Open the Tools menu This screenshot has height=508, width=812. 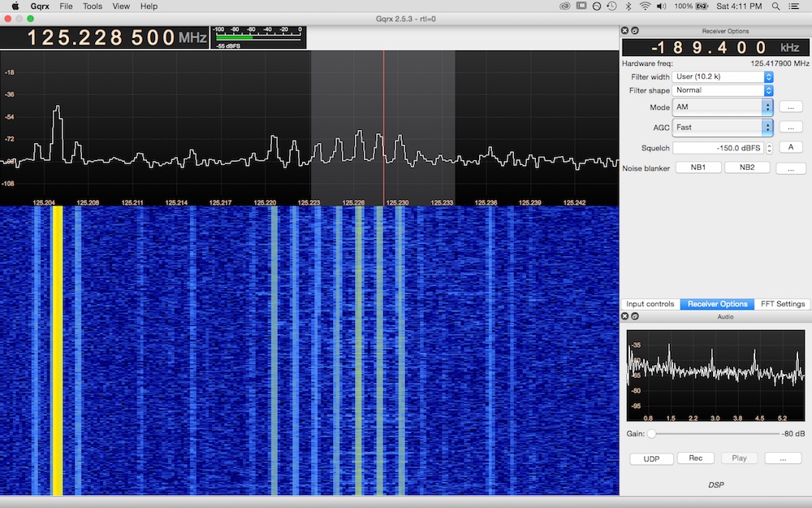click(x=93, y=7)
